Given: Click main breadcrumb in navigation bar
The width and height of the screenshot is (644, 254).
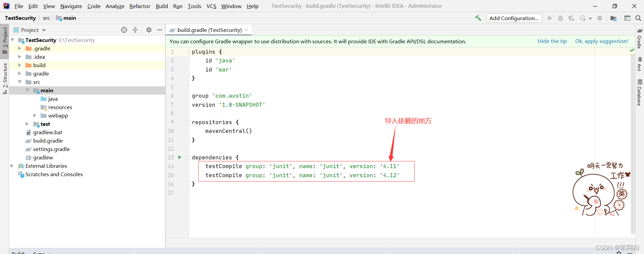Looking at the screenshot, I should coord(66,18).
